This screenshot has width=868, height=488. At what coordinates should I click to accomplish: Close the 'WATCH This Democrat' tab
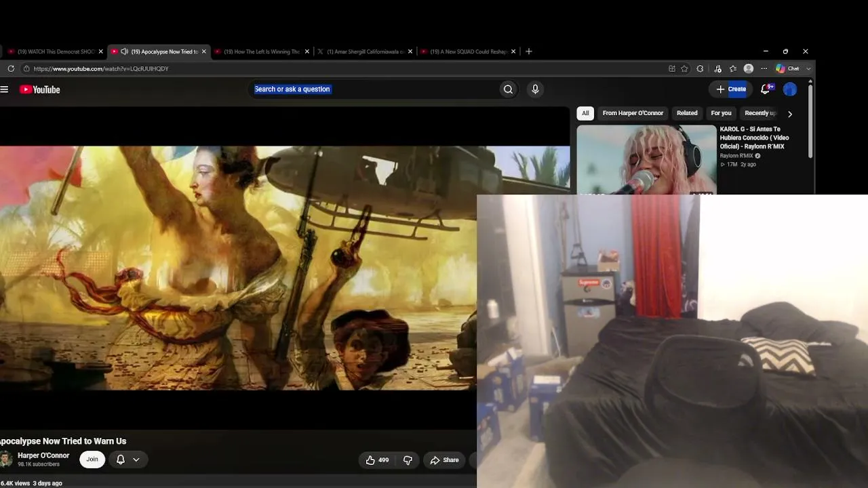click(101, 52)
